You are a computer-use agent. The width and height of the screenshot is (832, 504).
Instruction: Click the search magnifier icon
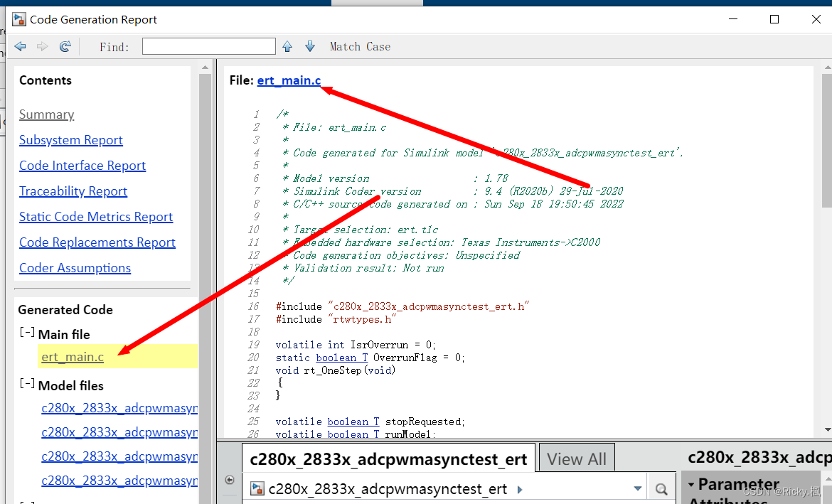click(661, 489)
